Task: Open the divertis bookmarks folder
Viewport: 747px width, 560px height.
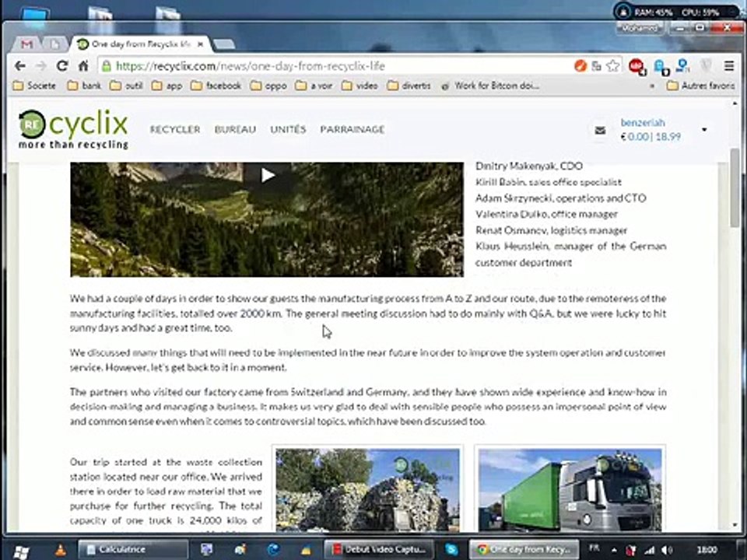Action: pos(409,86)
